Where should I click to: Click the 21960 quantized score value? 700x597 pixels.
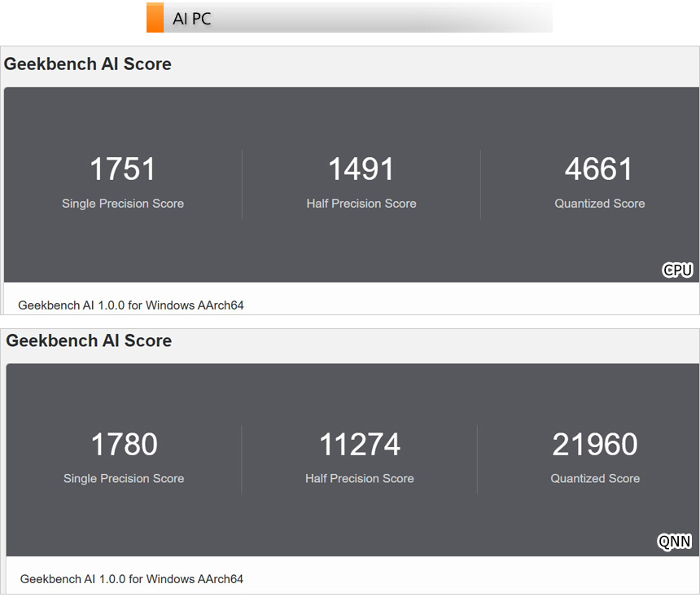595,445
